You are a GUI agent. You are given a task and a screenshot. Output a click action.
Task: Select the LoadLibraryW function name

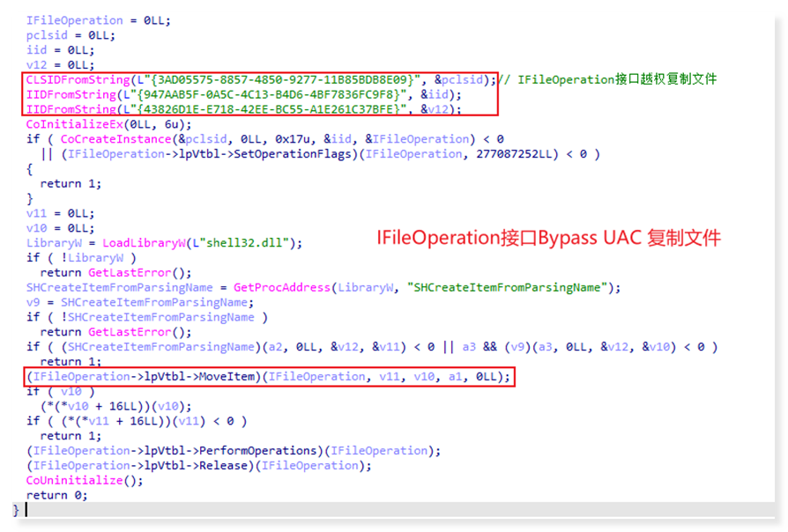pos(143,243)
